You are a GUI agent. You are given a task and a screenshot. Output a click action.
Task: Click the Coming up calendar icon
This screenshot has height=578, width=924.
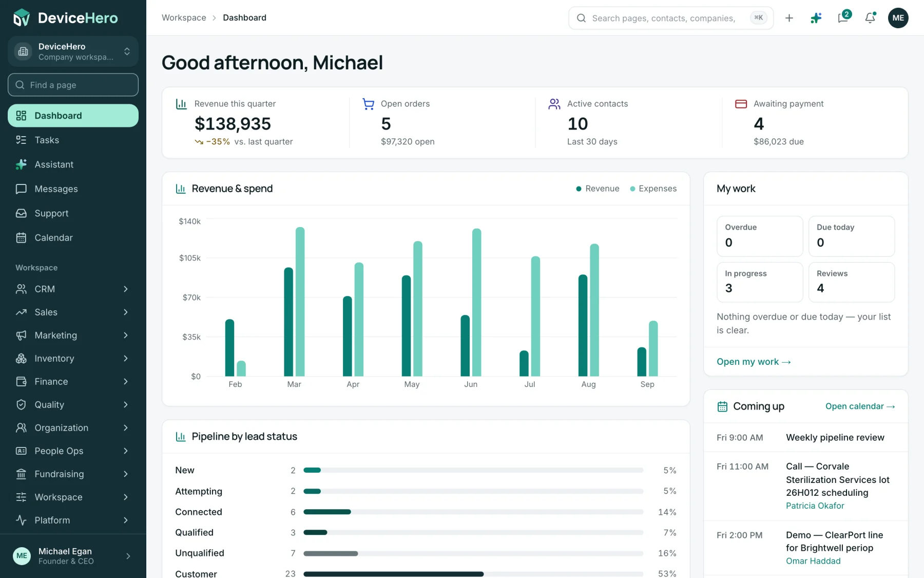[x=722, y=406]
